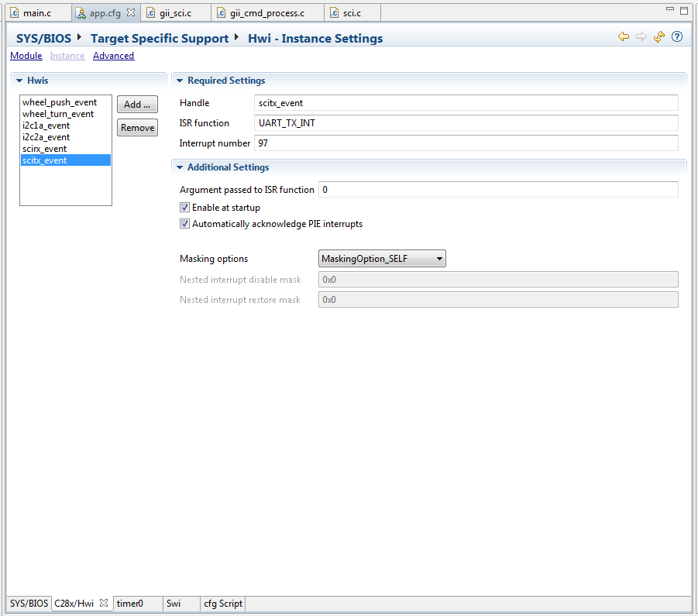Click the forward navigation arrow icon
Screen dimensions: 698x616
pos(641,36)
